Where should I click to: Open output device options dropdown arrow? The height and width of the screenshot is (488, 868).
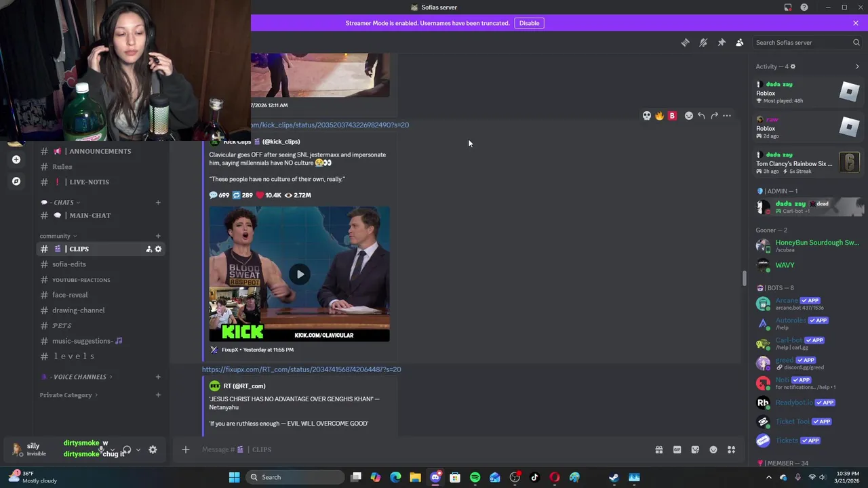click(138, 449)
